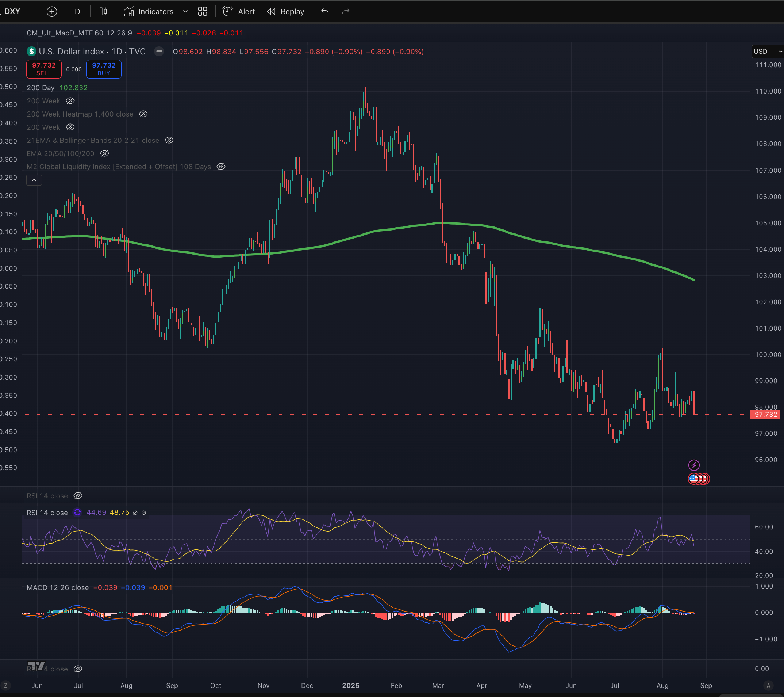
Task: Click the RSI purple circular refresh icon
Action: (x=77, y=513)
